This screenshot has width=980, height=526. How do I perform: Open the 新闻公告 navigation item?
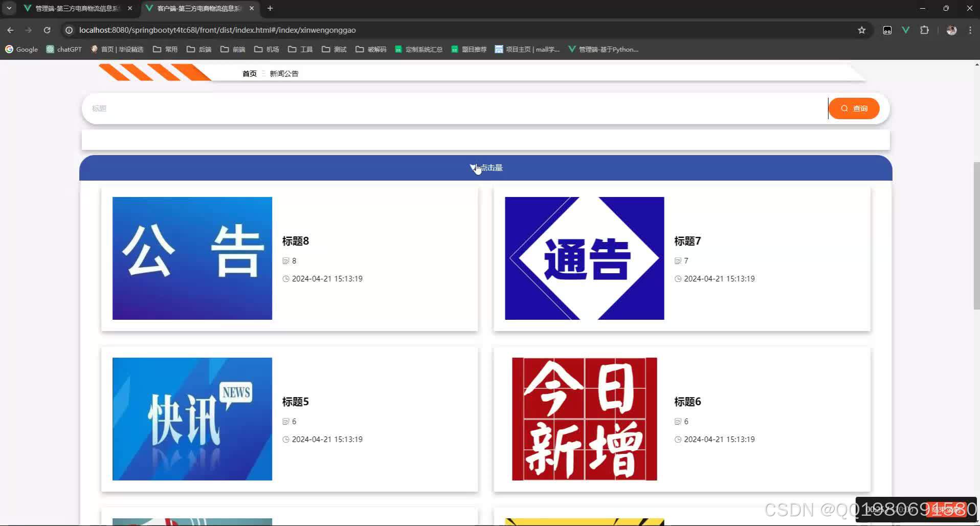pyautogui.click(x=283, y=73)
